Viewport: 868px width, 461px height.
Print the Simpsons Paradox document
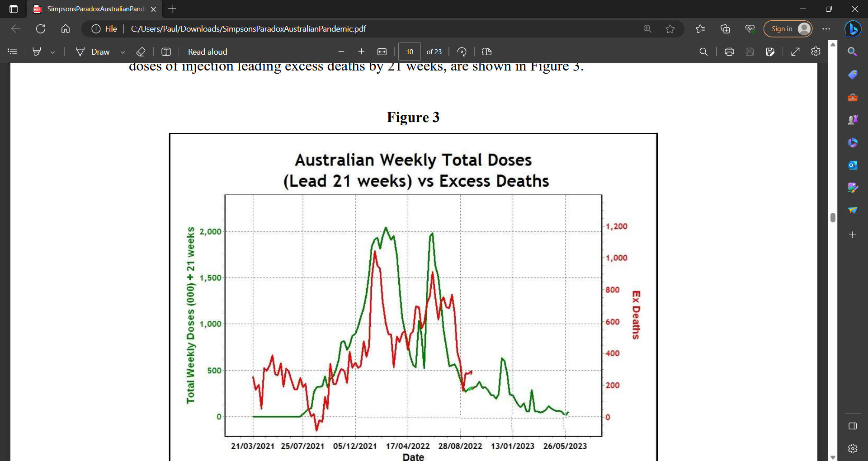pos(729,52)
